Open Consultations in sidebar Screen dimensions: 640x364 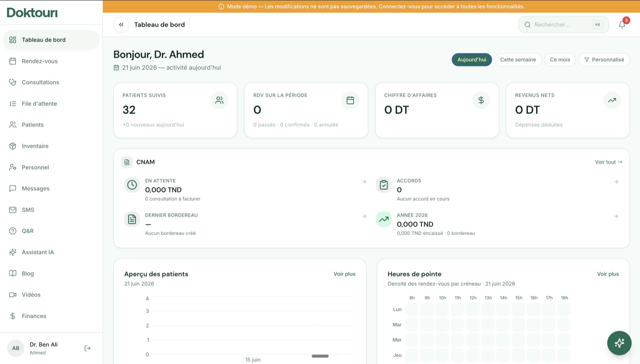pos(51,82)
